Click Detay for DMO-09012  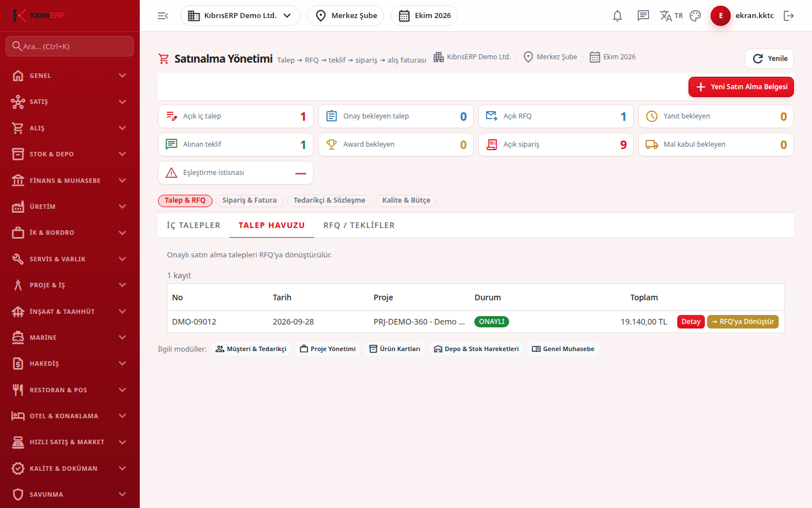click(691, 322)
